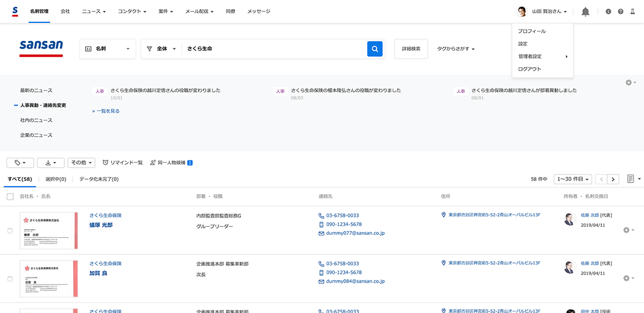Viewport: 644px width, 313px height.
Task: Open the 同僚 navigation item
Action: (x=231, y=11)
